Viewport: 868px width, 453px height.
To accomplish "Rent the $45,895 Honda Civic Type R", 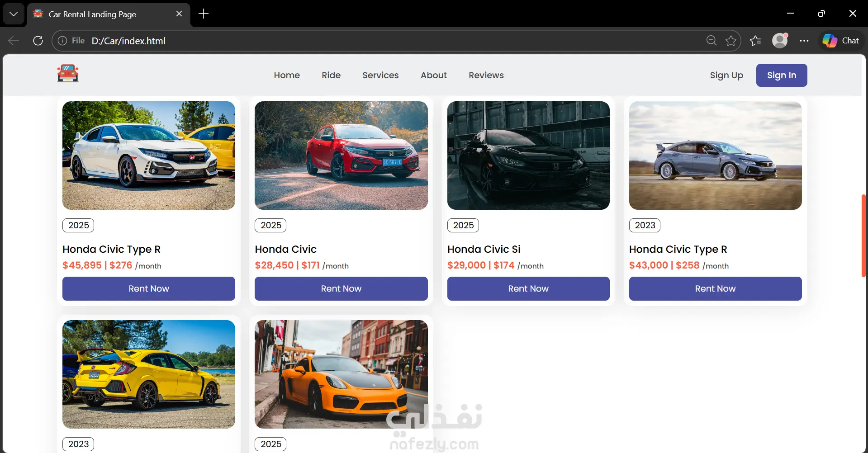I will pos(149,288).
